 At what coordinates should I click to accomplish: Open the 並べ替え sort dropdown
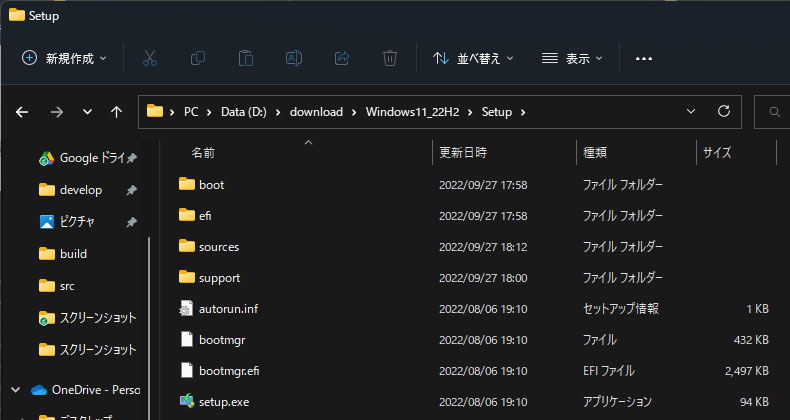(x=473, y=58)
